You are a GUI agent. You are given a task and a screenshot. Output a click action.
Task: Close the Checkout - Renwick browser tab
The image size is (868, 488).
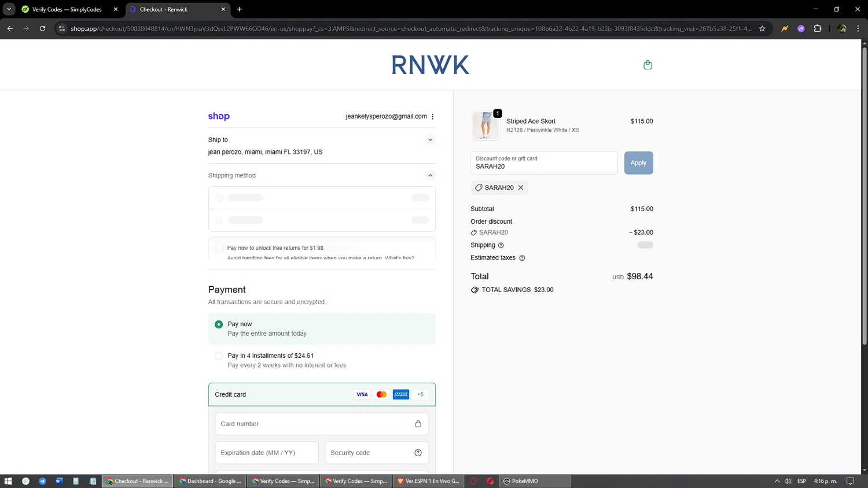pyautogui.click(x=223, y=9)
